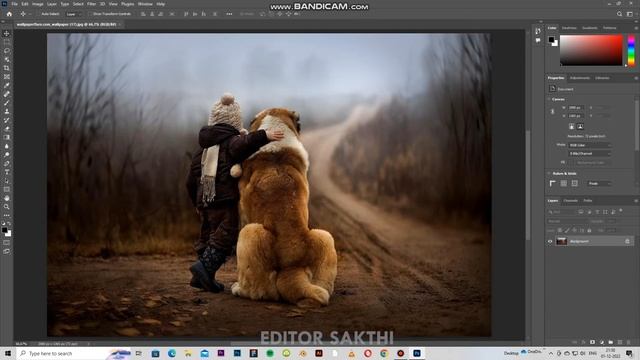Select the Rectangle shape tool

pos(7,189)
